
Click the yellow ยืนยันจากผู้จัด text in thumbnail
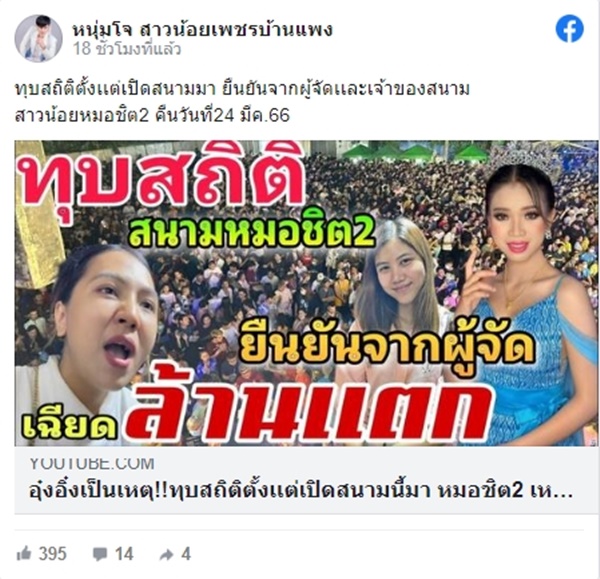385,347
